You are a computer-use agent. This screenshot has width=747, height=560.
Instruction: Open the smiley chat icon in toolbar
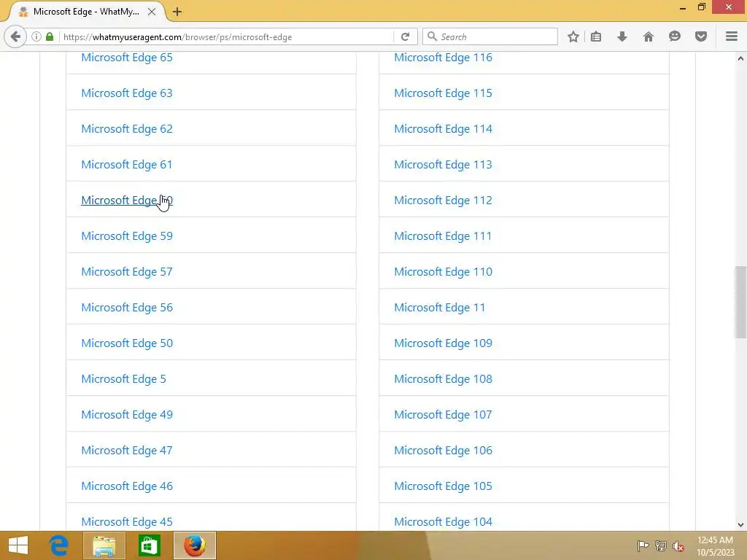coord(675,36)
